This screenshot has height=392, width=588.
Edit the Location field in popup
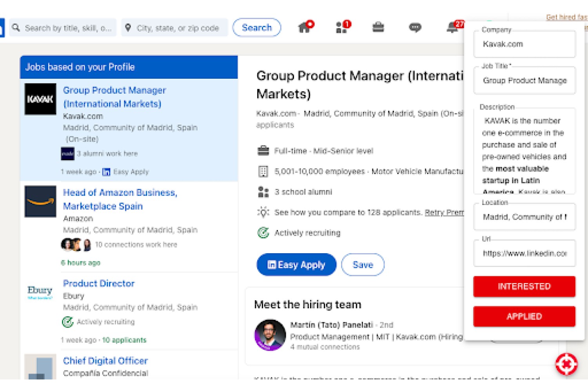click(x=524, y=217)
